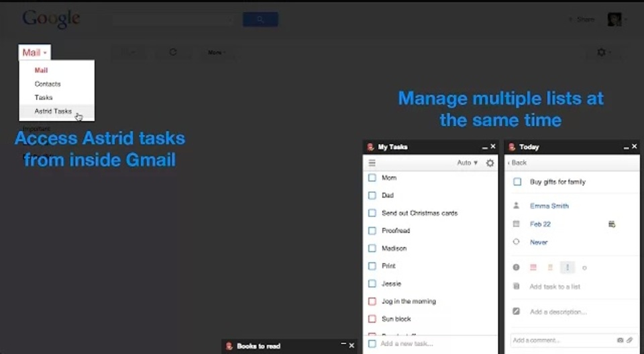Open the hamburger menu in My Tasks
The height and width of the screenshot is (354, 644).
(372, 163)
